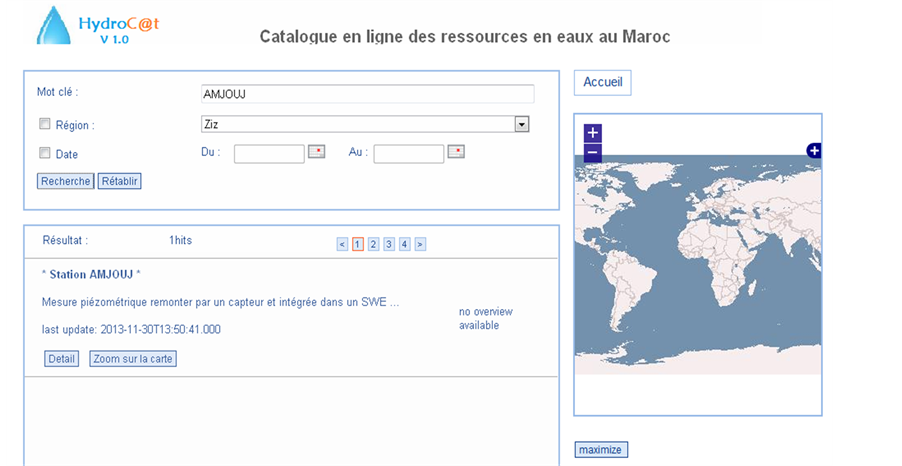Enable the Date filter checkbox
Viewport: 902px width, 466px height.
coord(44,154)
